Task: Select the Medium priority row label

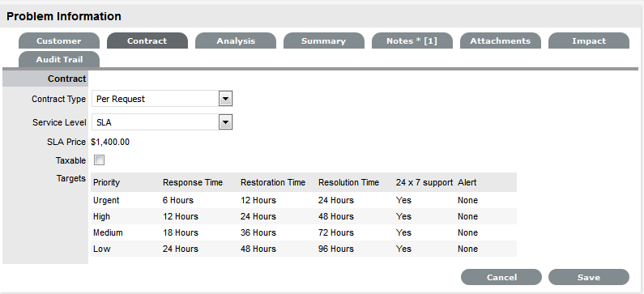Action: [108, 232]
